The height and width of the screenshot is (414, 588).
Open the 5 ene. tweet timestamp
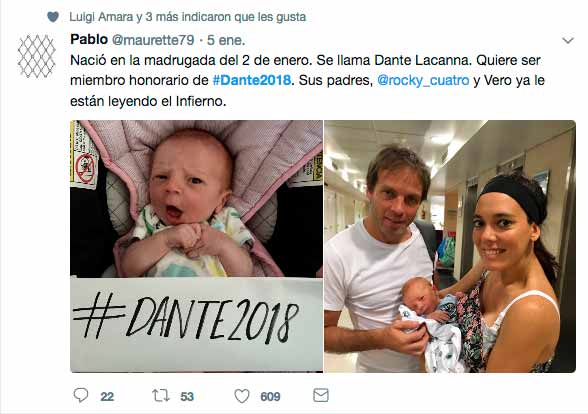(x=226, y=40)
